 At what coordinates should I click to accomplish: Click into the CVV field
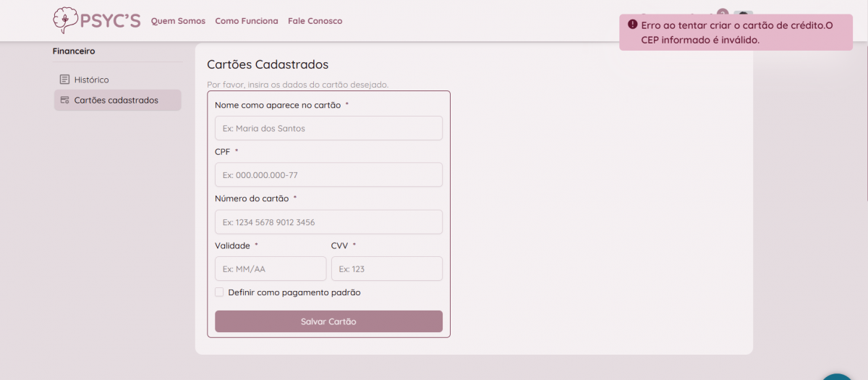[386, 269]
